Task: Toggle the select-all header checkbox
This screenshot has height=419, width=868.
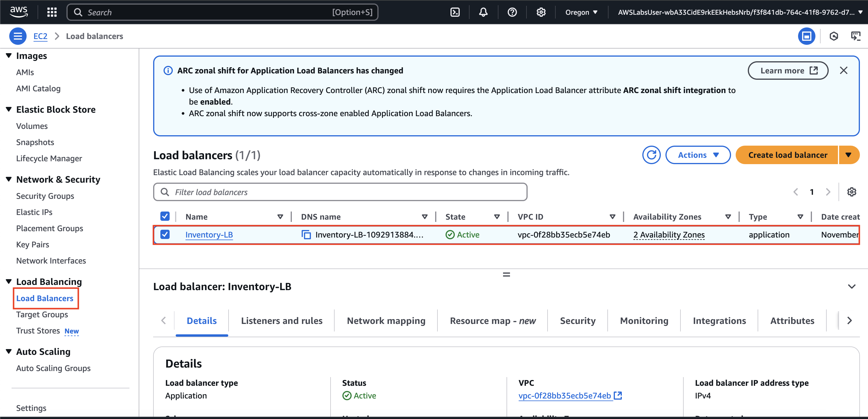Action: (x=165, y=216)
